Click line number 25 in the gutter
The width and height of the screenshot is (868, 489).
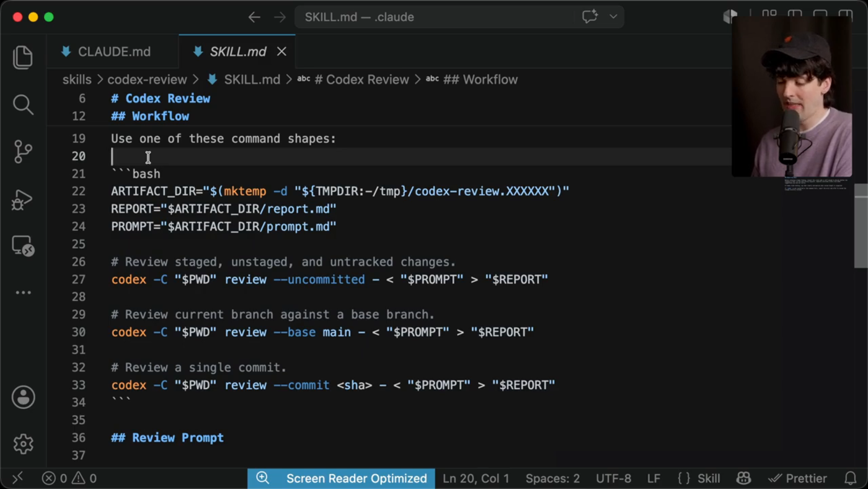[x=78, y=244]
